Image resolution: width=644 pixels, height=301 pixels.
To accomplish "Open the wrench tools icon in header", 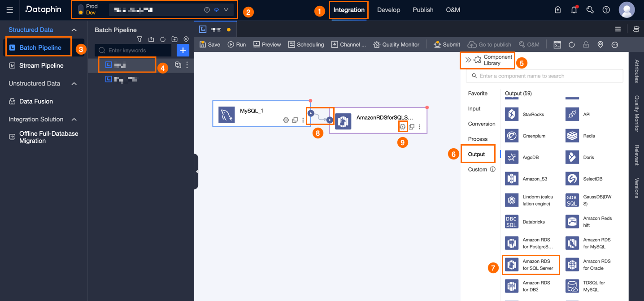I will (590, 10).
